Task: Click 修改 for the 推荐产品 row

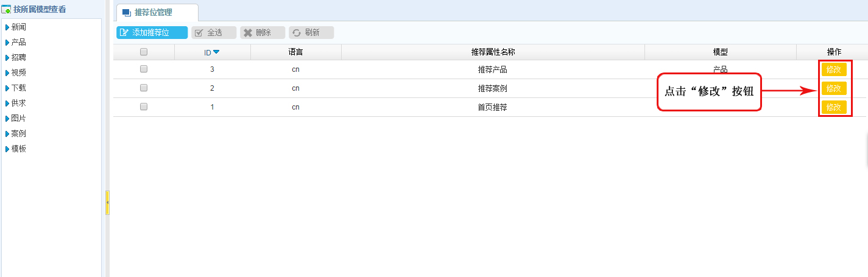Action: point(833,69)
